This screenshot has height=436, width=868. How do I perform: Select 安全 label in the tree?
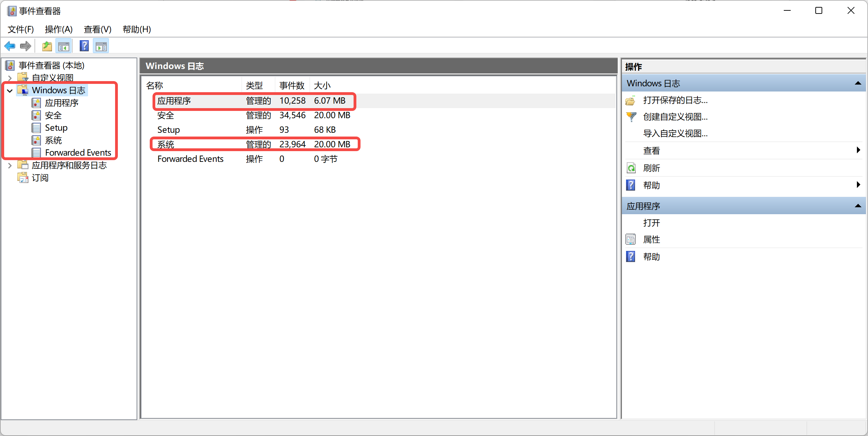pyautogui.click(x=53, y=115)
